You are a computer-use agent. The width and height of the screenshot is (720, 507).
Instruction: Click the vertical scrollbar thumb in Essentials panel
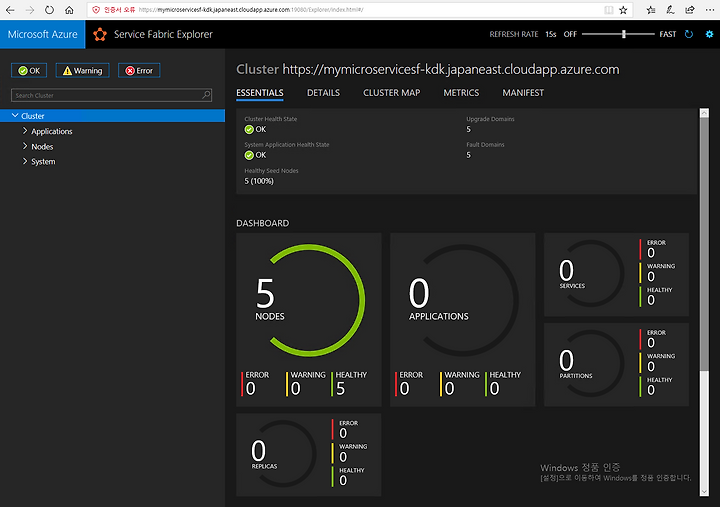[x=704, y=243]
